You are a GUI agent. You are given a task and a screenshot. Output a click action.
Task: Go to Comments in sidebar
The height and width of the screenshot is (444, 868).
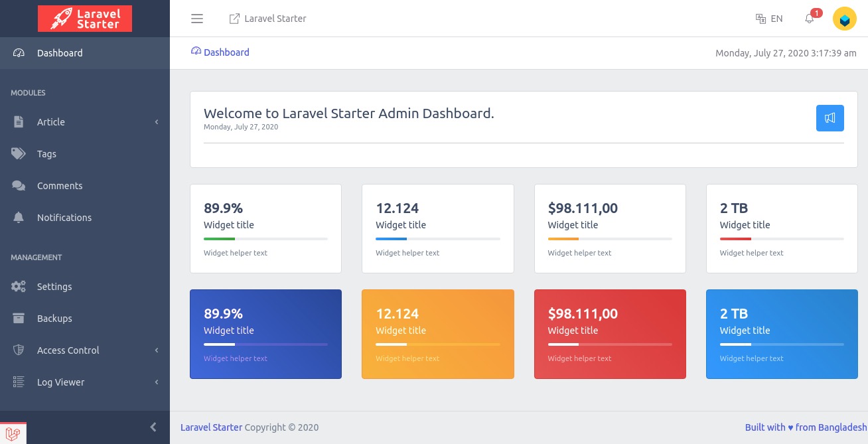click(x=85, y=186)
